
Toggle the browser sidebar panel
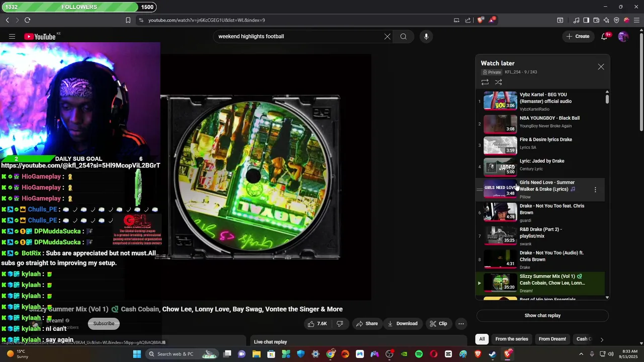point(586,20)
